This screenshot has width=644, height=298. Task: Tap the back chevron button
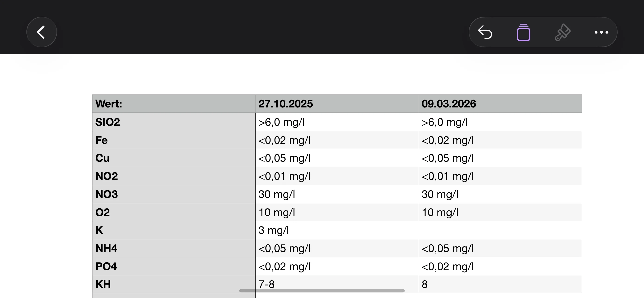(41, 32)
